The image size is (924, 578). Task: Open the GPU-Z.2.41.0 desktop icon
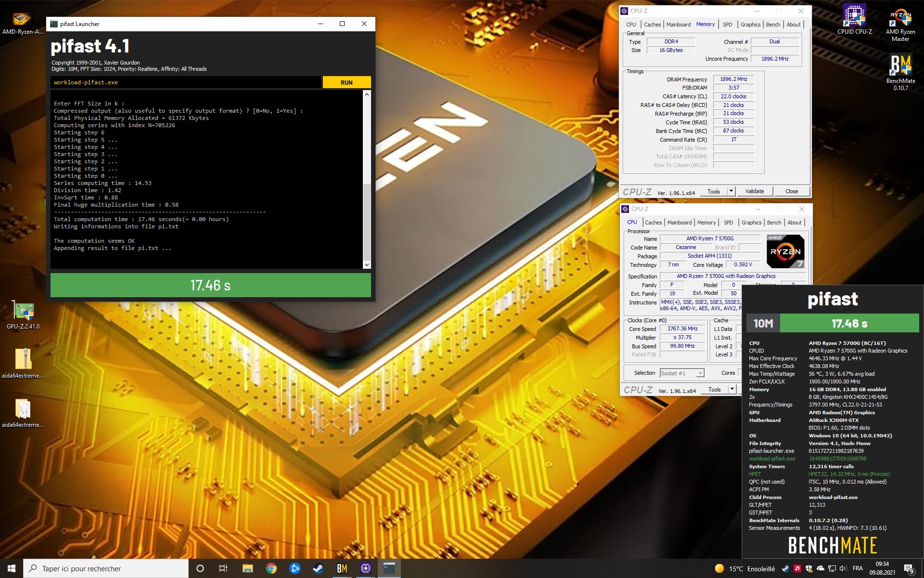tap(23, 315)
